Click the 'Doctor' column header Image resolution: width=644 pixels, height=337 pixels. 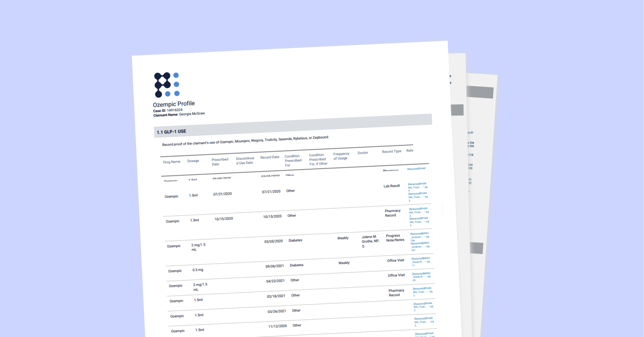point(363,153)
